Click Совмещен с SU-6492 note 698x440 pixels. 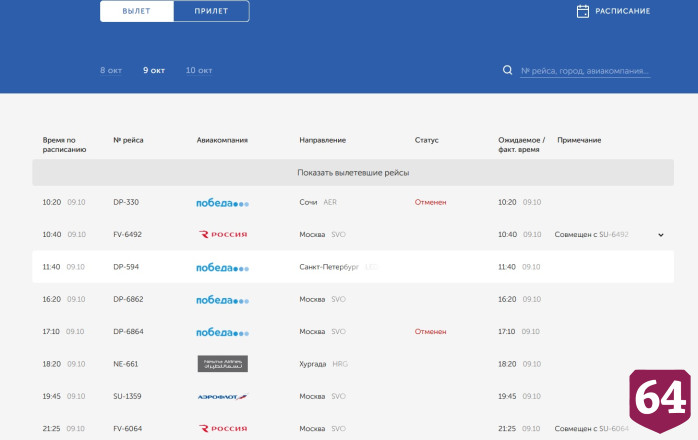[591, 234]
